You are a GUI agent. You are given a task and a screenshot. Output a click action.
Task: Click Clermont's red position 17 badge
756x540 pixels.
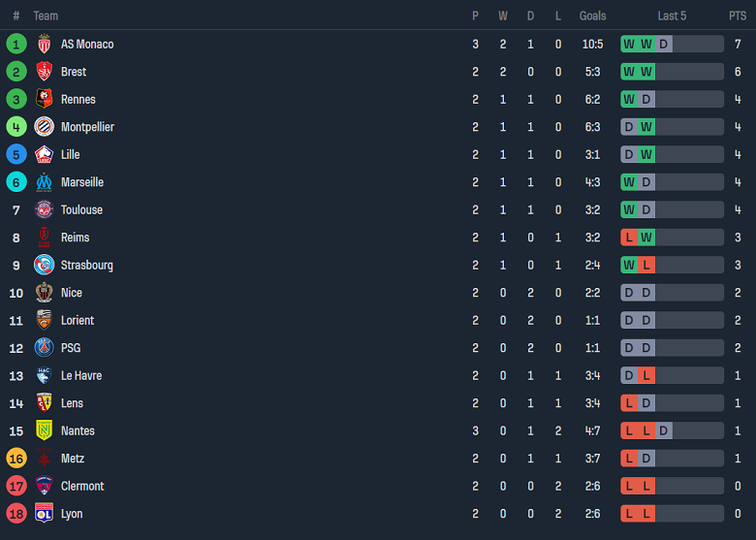coord(16,486)
